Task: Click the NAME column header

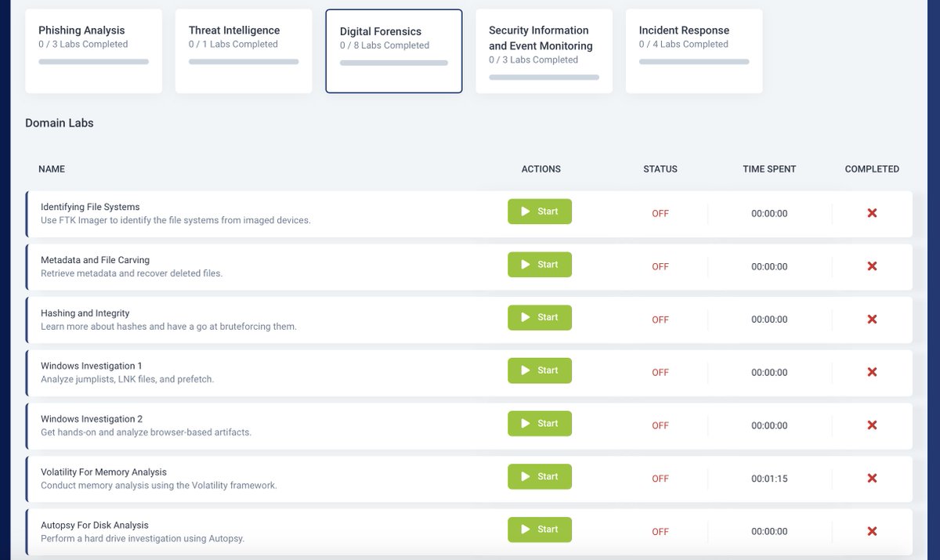Action: point(52,169)
